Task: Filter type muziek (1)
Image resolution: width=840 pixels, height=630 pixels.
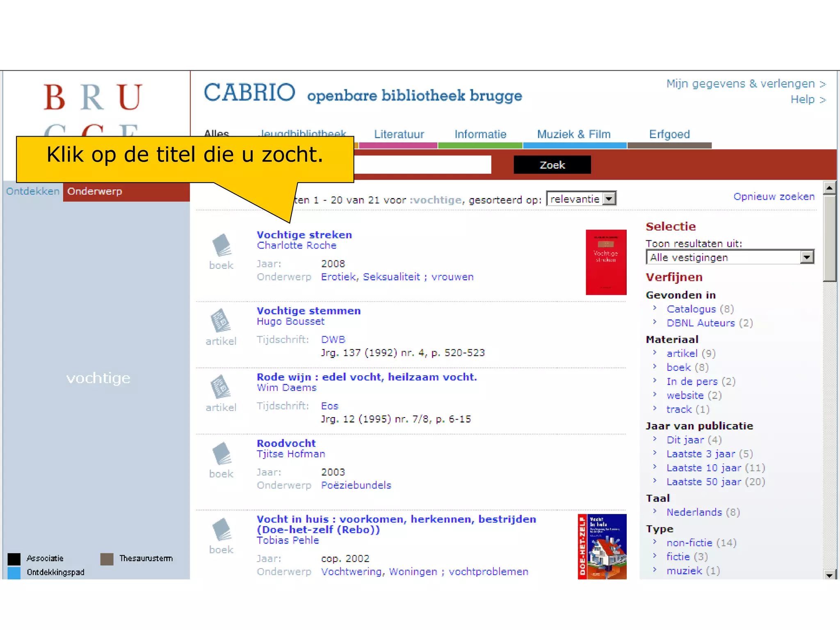Action: (693, 571)
